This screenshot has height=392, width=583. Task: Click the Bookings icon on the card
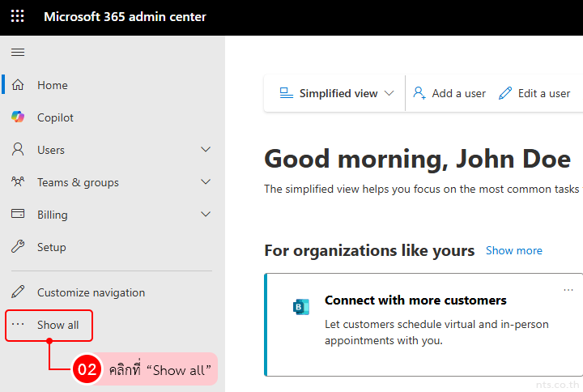pyautogui.click(x=301, y=307)
